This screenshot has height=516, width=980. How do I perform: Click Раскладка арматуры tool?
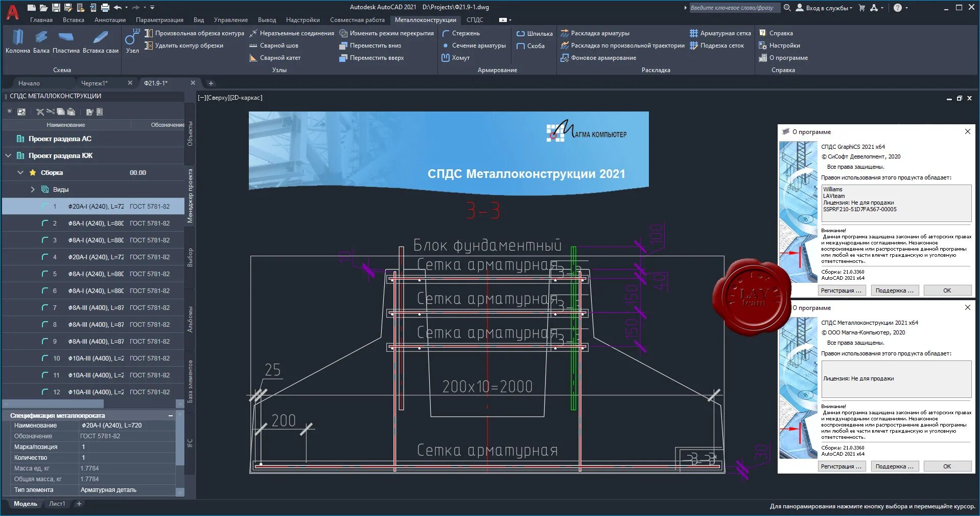(595, 33)
